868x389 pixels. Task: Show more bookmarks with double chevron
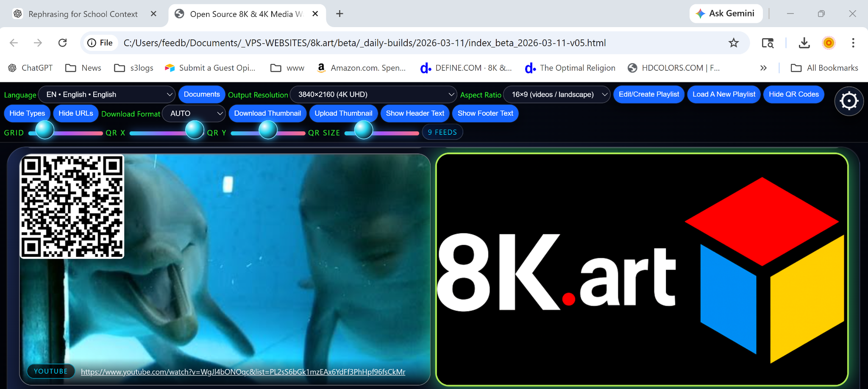(763, 68)
